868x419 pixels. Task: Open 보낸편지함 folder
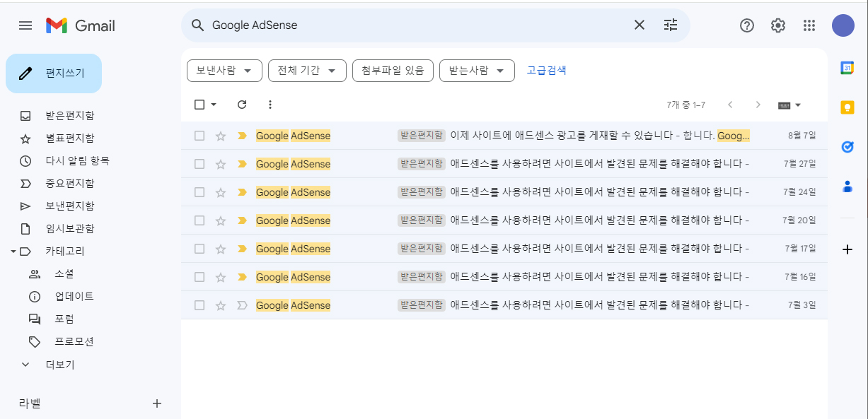(x=69, y=206)
